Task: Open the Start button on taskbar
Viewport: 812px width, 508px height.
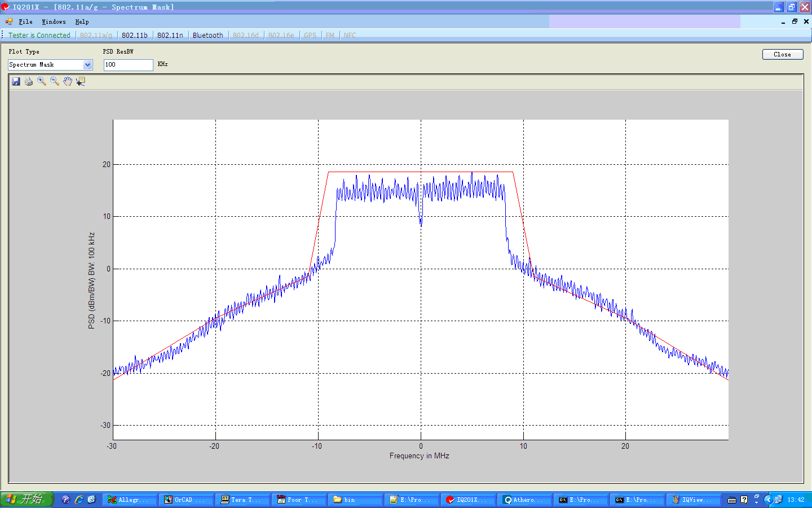Action: pos(27,500)
